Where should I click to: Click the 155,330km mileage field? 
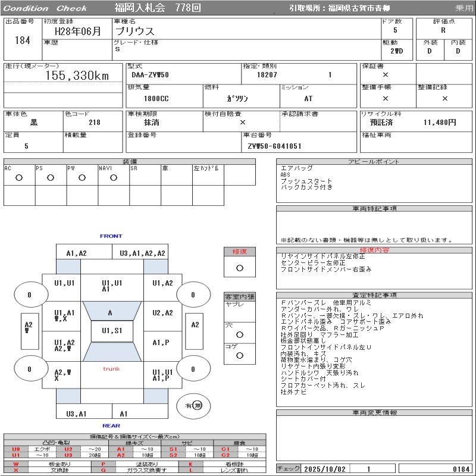77,76
